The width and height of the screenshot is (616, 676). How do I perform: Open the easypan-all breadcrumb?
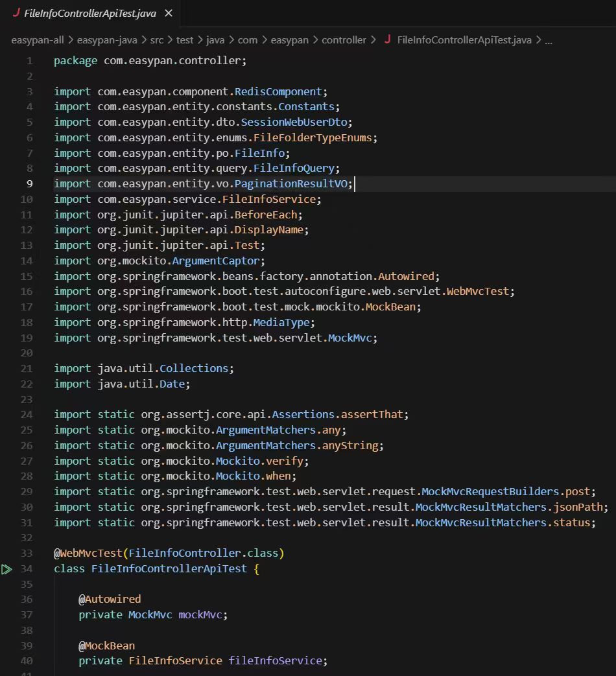coord(38,40)
